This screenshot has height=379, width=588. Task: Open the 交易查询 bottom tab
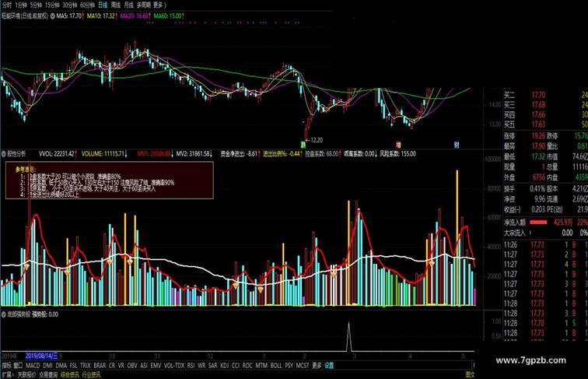[48, 374]
